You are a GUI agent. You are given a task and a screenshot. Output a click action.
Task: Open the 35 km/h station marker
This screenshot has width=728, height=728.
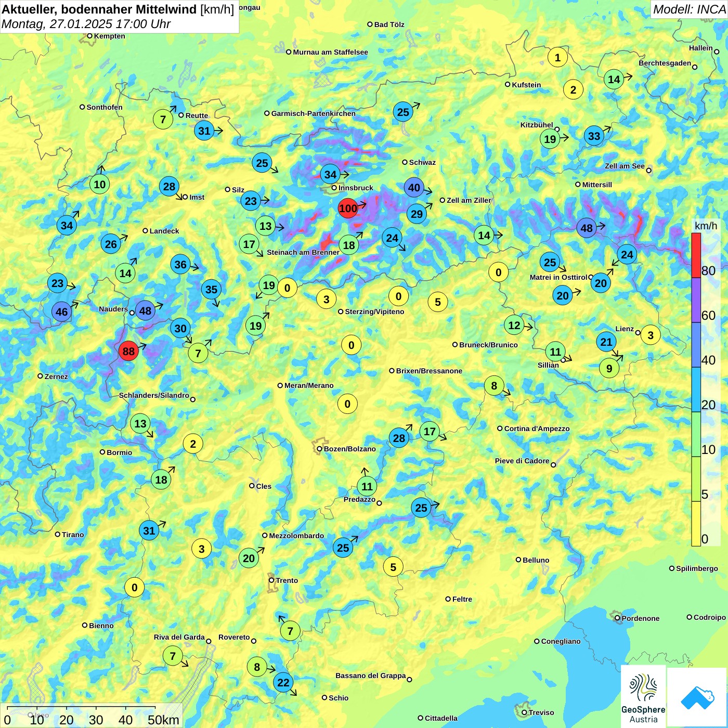211,289
